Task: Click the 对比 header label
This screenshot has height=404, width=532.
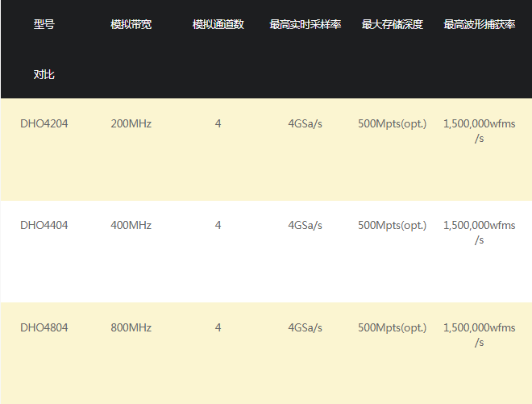Action: coord(44,74)
